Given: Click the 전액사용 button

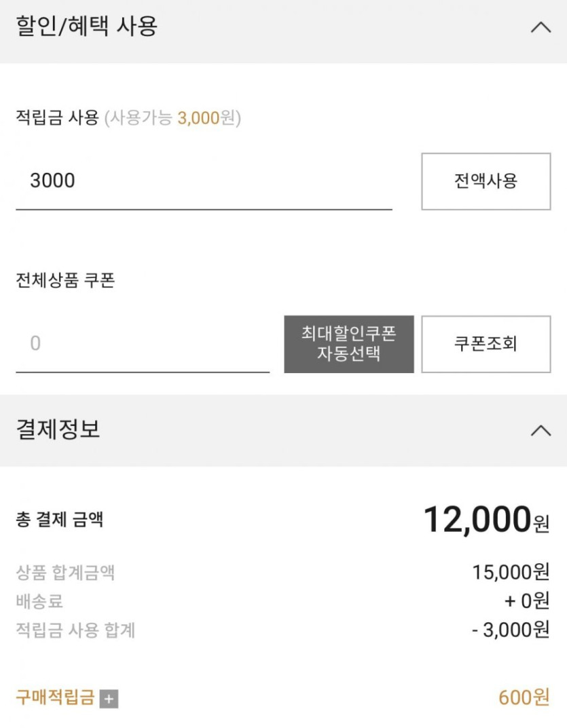Looking at the screenshot, I should click(486, 181).
